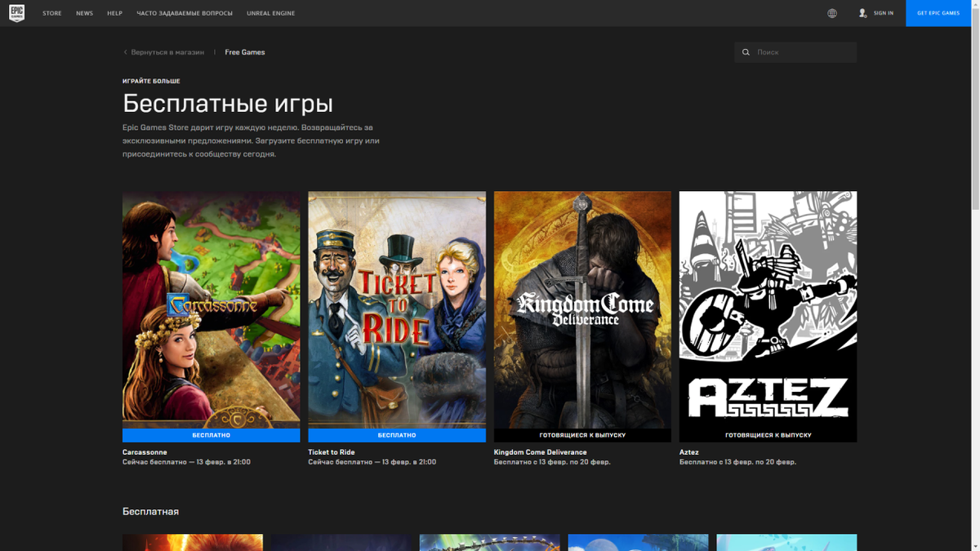Click the user profile icon

click(x=862, y=13)
